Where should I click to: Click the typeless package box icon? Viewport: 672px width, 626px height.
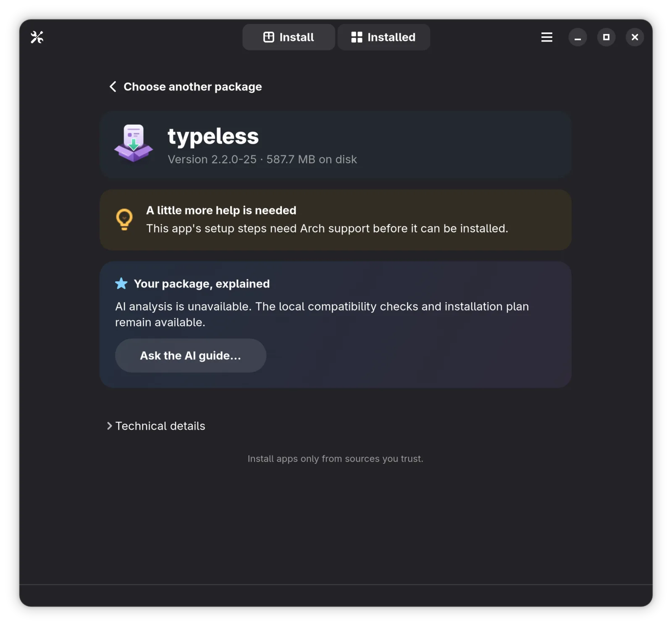[134, 143]
